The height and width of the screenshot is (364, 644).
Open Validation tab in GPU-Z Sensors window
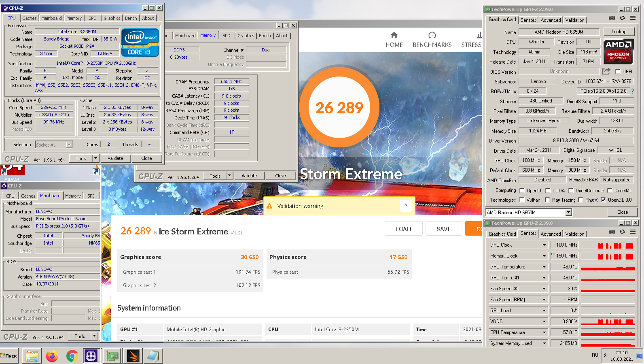tap(575, 234)
